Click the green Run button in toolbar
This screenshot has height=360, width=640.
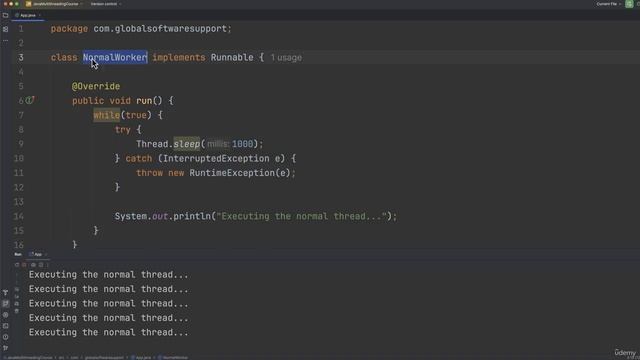point(629,4)
